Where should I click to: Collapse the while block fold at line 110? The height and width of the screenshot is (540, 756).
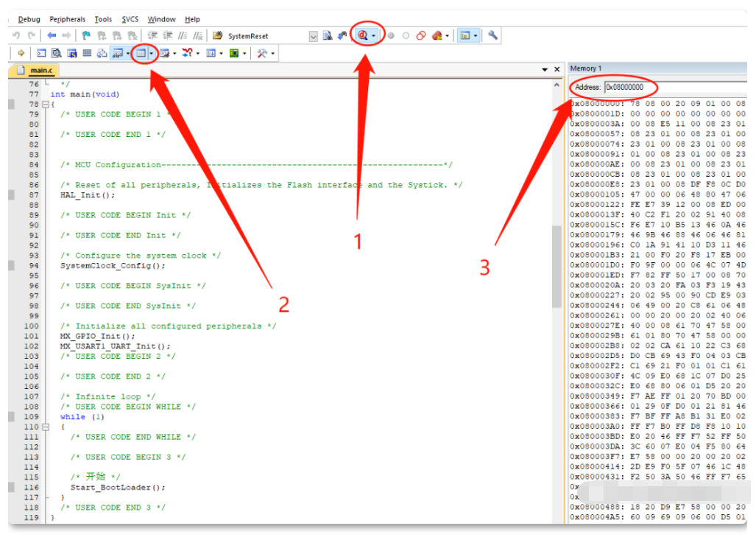[x=44, y=427]
